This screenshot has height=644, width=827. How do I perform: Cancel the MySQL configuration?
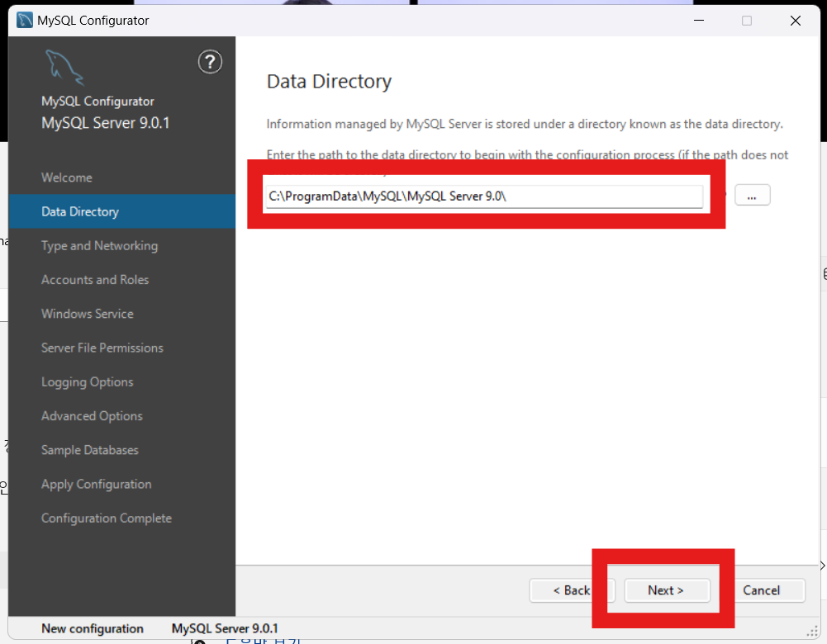(x=761, y=590)
